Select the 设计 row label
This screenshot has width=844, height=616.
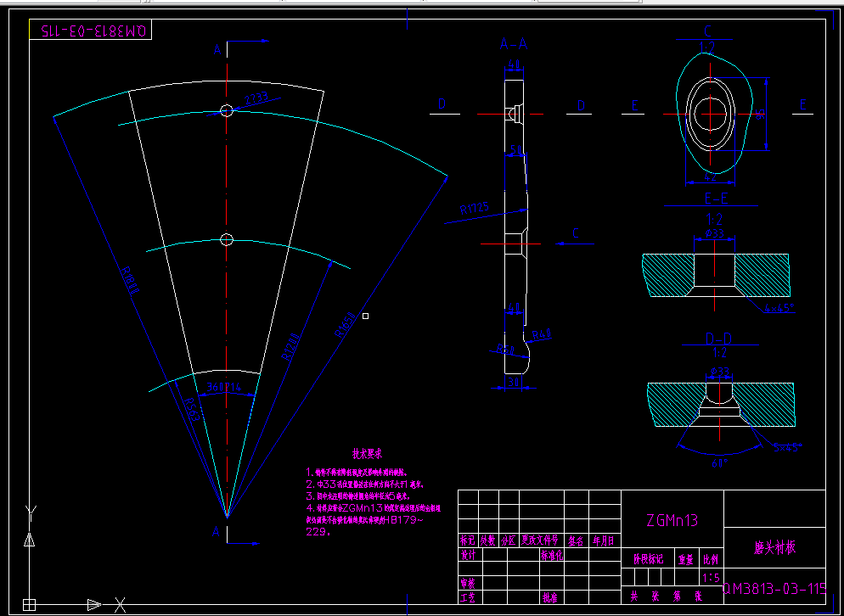[468, 555]
